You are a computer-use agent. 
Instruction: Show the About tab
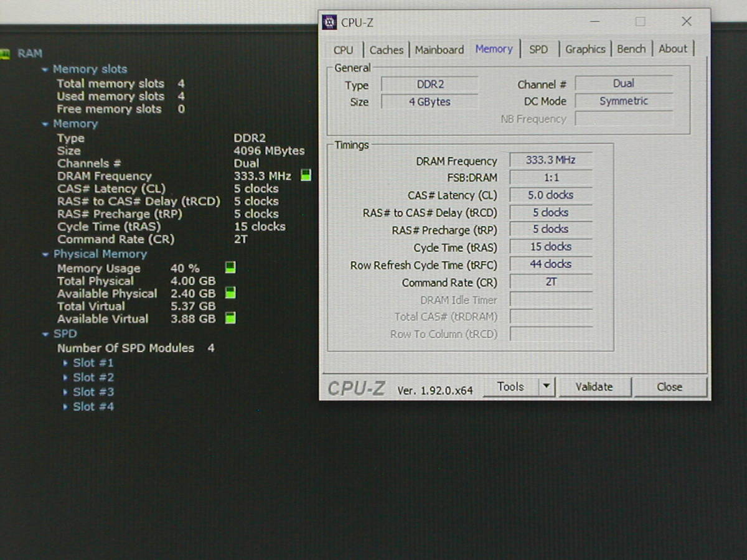[673, 49]
